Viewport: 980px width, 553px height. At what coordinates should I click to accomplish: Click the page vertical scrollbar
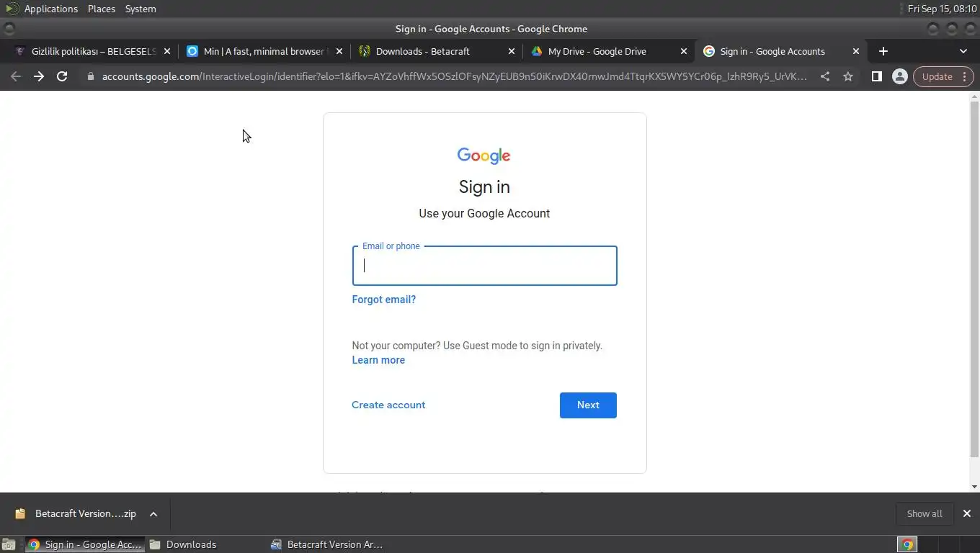(974, 279)
